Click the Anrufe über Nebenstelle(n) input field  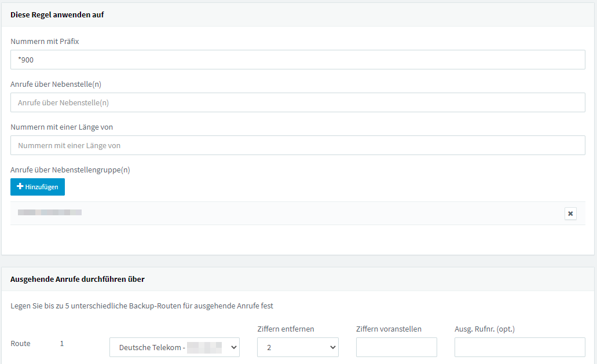click(x=298, y=102)
